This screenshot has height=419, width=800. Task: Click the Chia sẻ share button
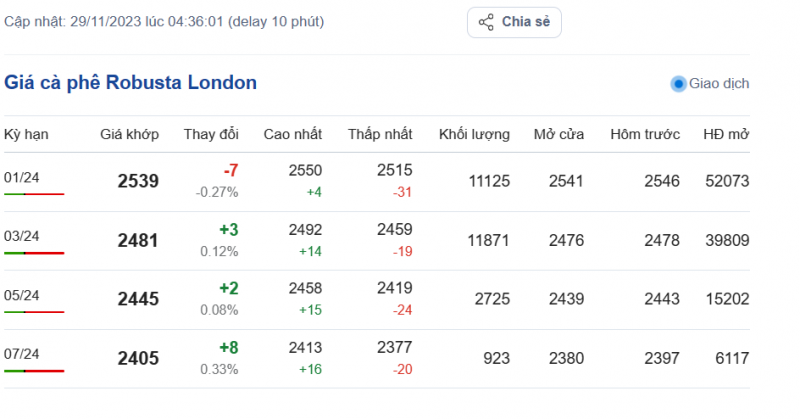pyautogui.click(x=514, y=22)
